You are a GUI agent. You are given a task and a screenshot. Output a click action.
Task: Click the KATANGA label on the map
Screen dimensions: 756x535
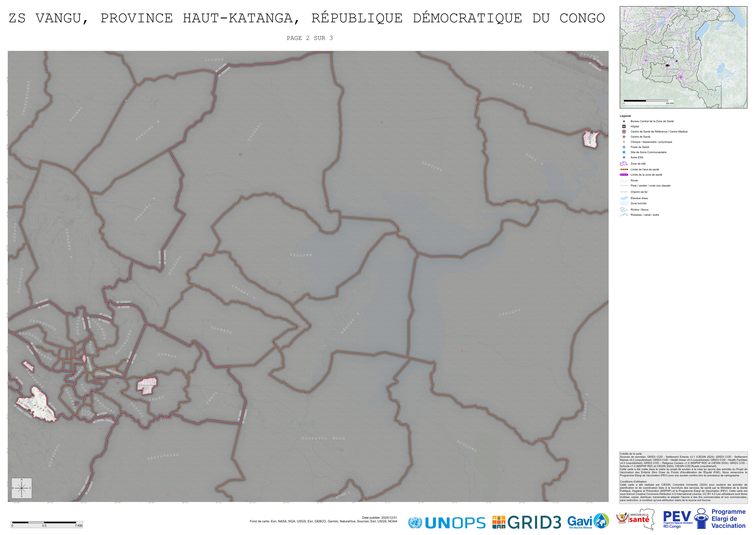pyautogui.click(x=467, y=445)
